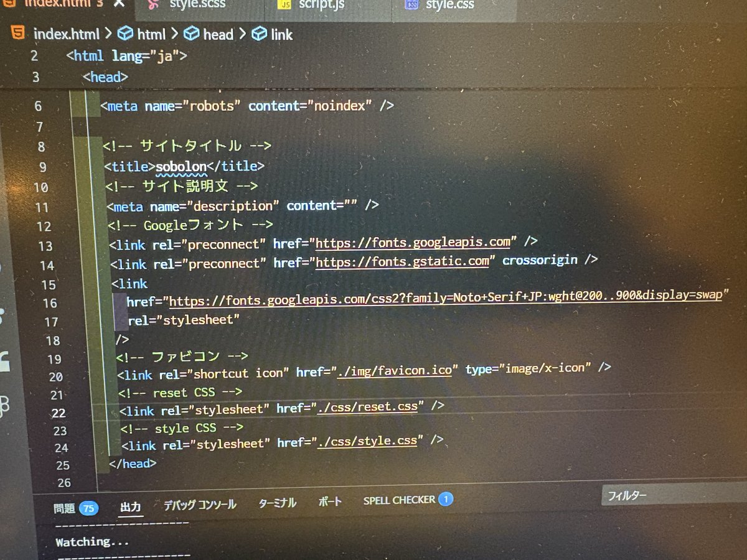Click the cube icon beside head breadcrumb
Screen dimensions: 747x560
coord(192,34)
